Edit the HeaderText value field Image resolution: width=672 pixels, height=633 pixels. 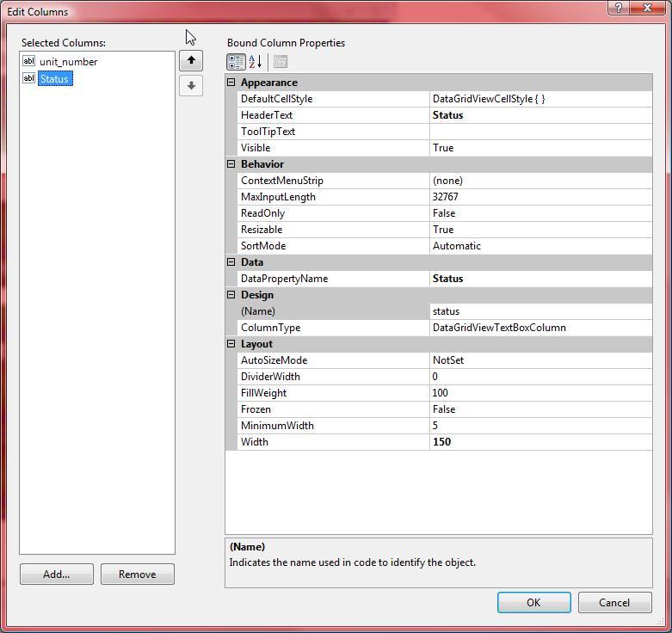(x=540, y=115)
